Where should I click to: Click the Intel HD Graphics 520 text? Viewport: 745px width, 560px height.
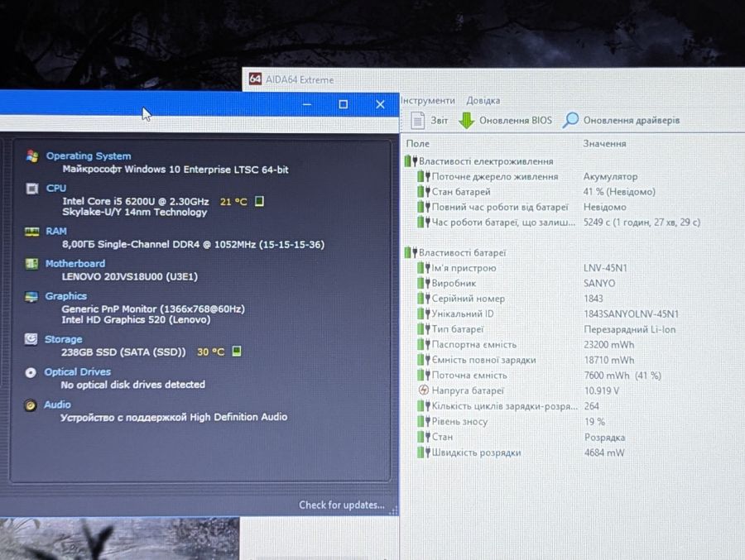coord(136,319)
